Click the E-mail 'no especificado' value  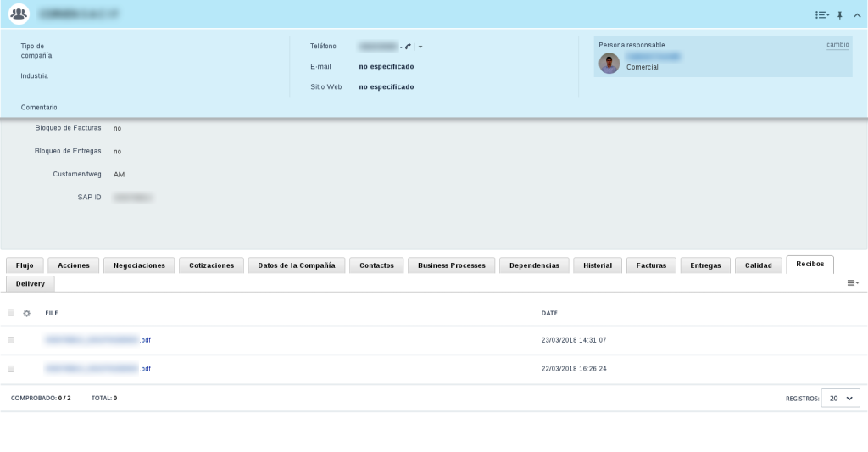[x=387, y=66]
